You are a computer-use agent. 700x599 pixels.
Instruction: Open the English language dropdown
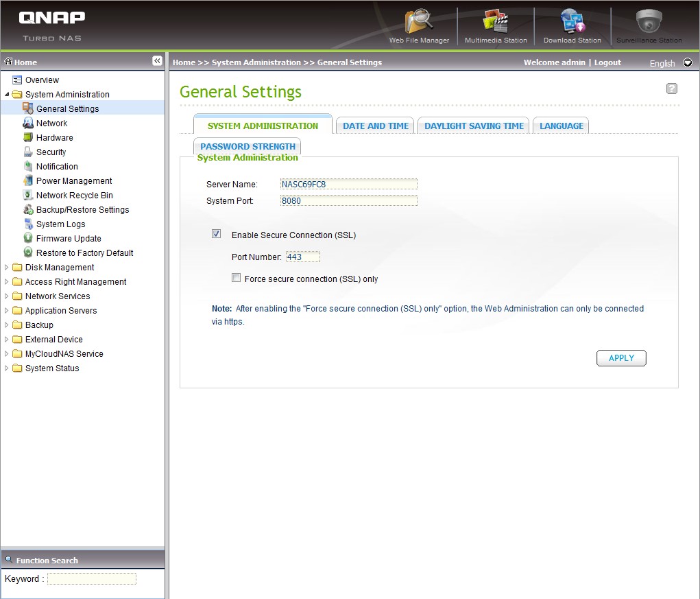(687, 62)
